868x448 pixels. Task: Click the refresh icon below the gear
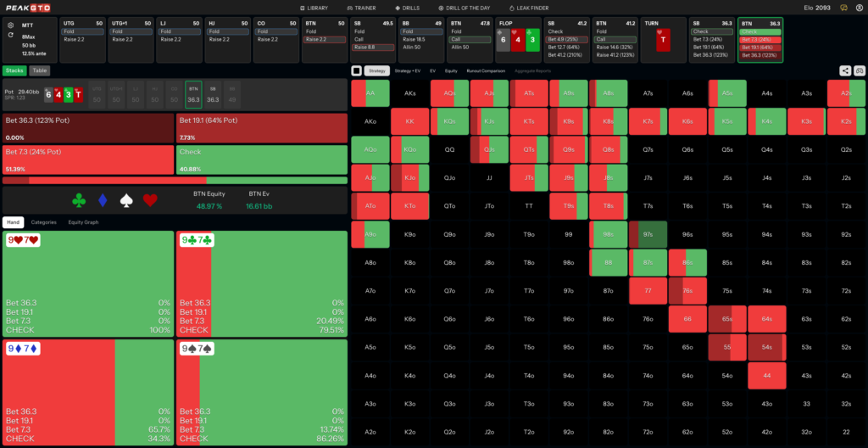click(11, 35)
